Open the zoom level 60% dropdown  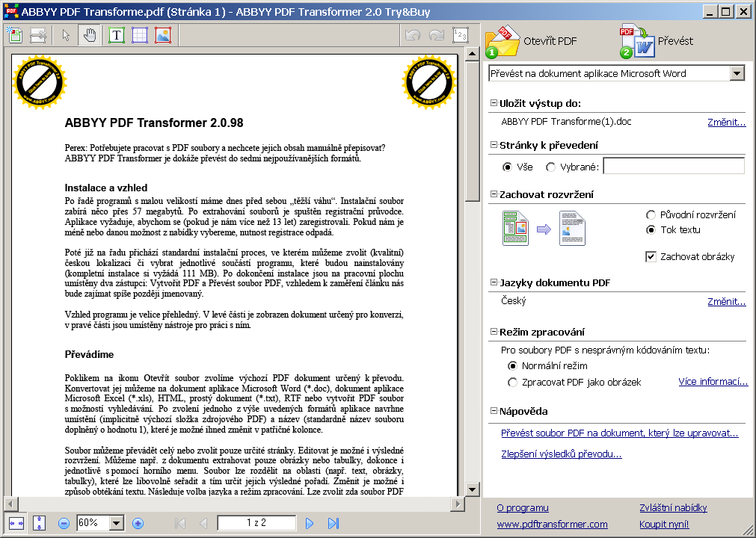coord(116,523)
